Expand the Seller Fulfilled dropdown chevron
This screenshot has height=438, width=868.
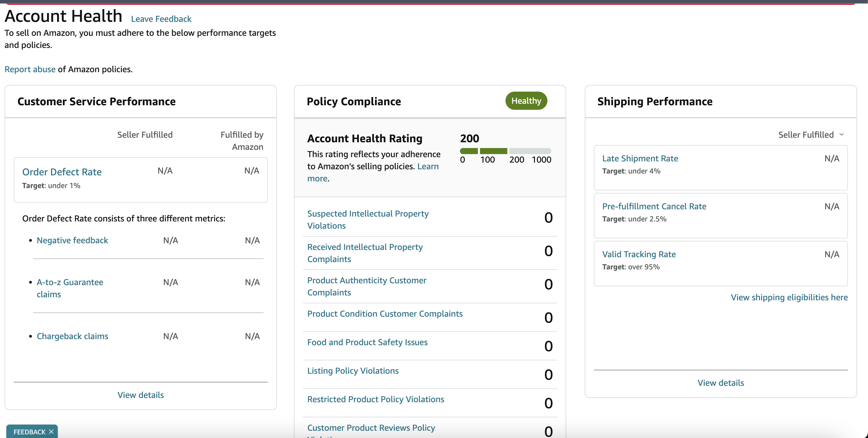pos(841,135)
